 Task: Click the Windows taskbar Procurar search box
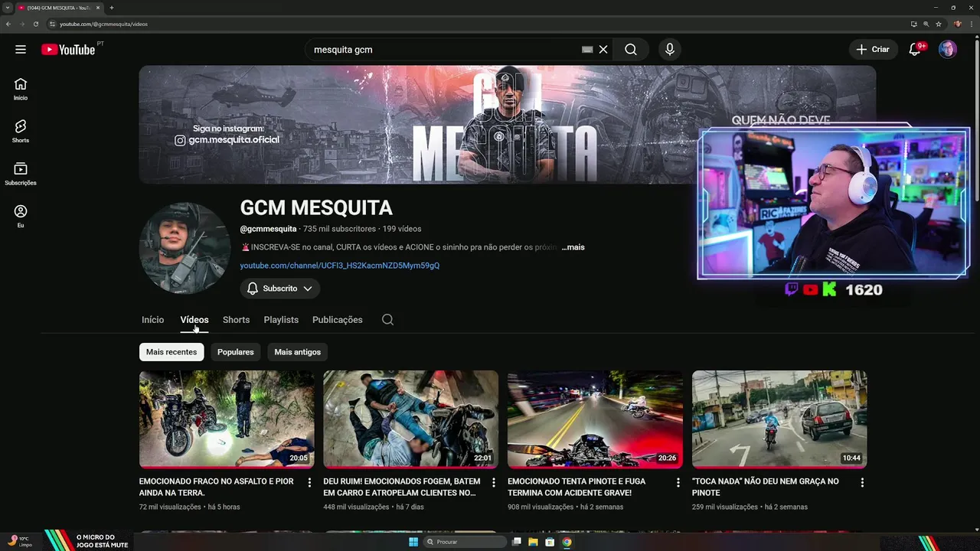465,542
